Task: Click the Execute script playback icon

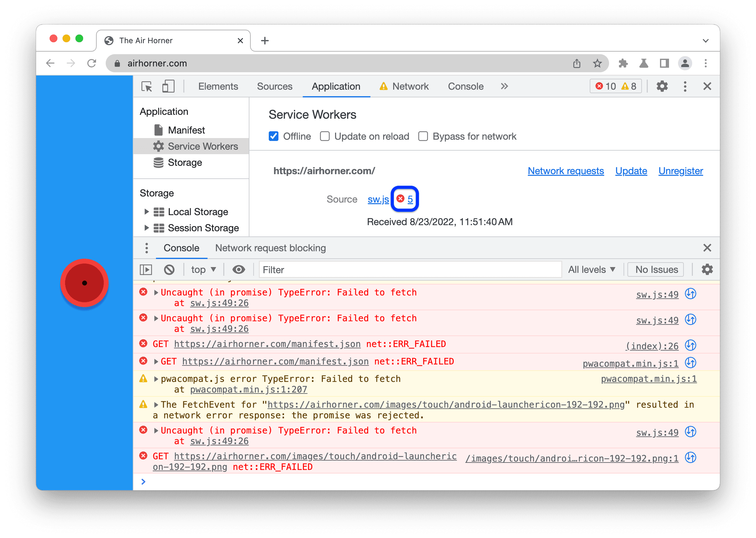Action: pyautogui.click(x=145, y=270)
